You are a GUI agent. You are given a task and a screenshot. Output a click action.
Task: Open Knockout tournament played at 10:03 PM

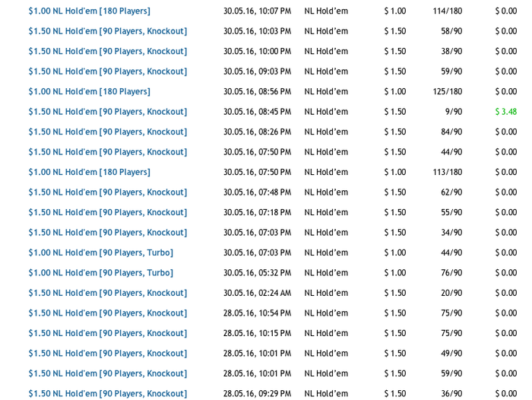[x=107, y=31]
